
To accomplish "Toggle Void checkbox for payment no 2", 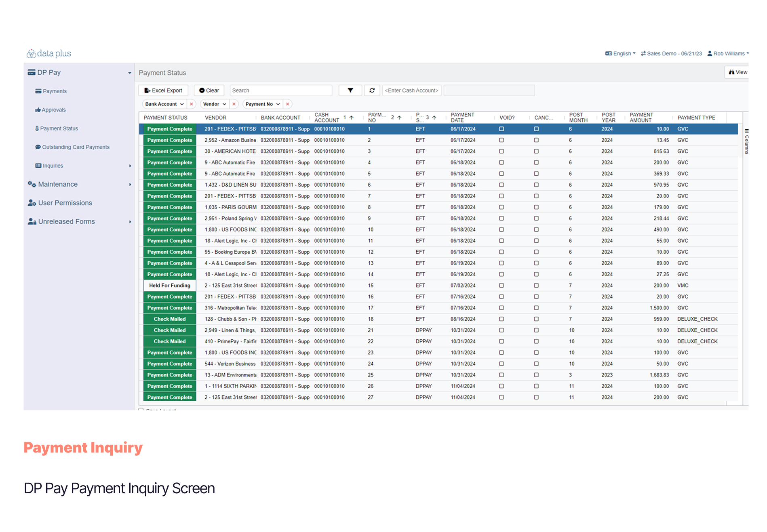I will pyautogui.click(x=501, y=140).
